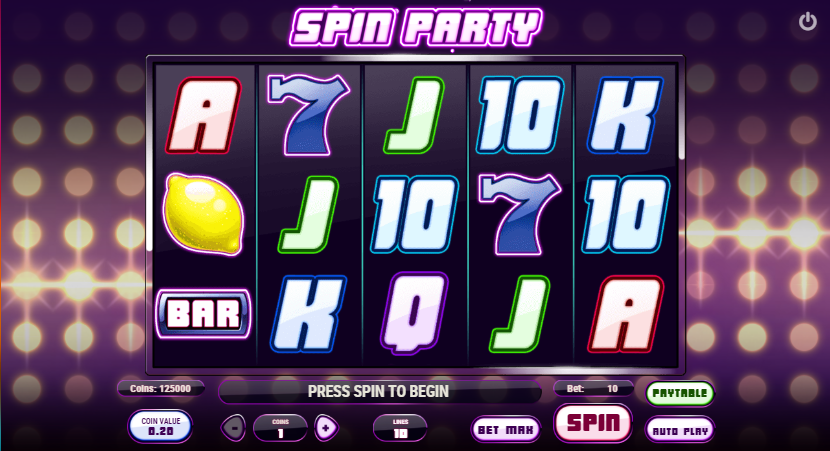Select Bet Max

click(506, 429)
